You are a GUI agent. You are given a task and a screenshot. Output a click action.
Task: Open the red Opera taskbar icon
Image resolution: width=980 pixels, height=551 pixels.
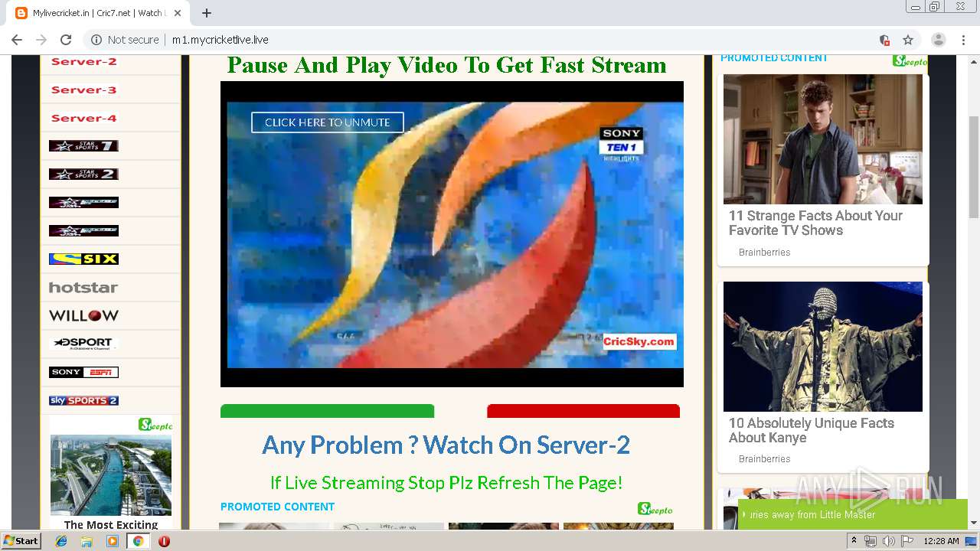point(164,540)
